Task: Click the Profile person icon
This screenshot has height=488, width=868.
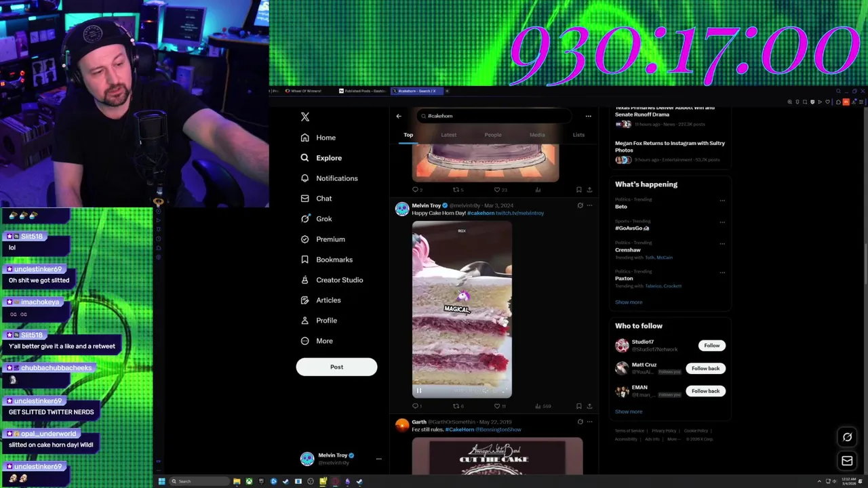Action: [x=304, y=321]
